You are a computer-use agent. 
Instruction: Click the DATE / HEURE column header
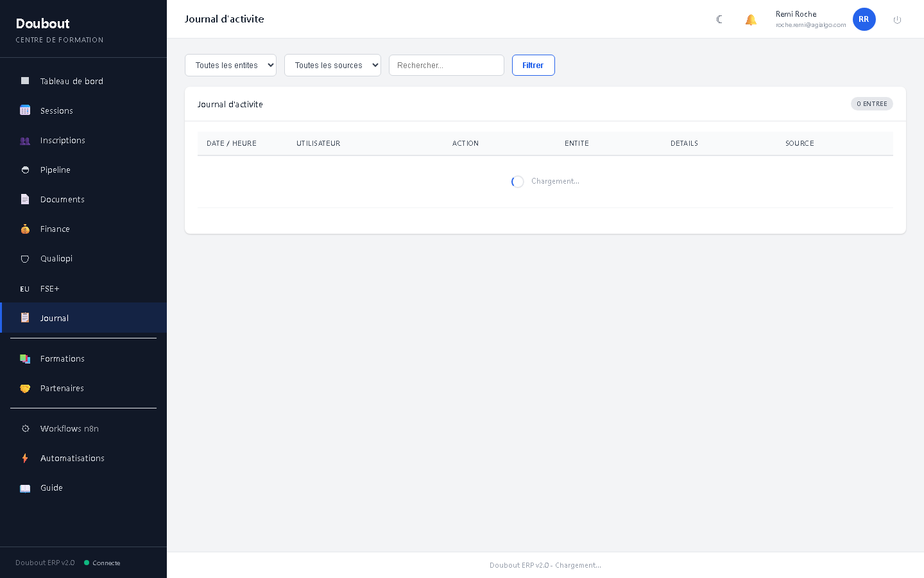[232, 143]
